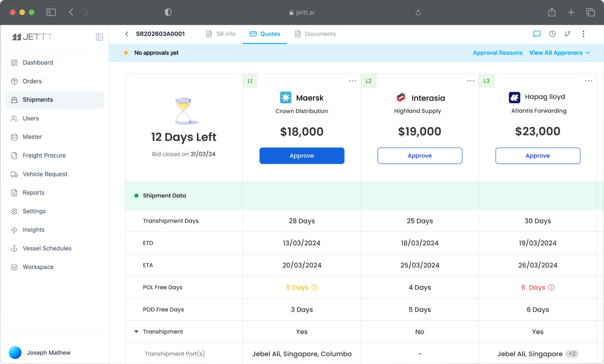This screenshot has width=604, height=364.
Task: Approve the Hapag lloyd $23,000 quote
Action: tap(538, 156)
